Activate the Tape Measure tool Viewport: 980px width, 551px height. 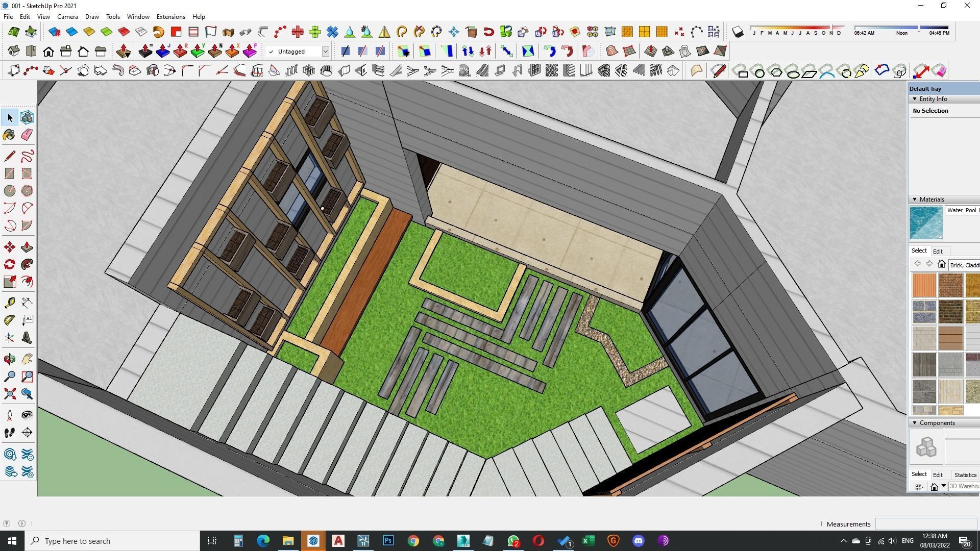point(9,303)
